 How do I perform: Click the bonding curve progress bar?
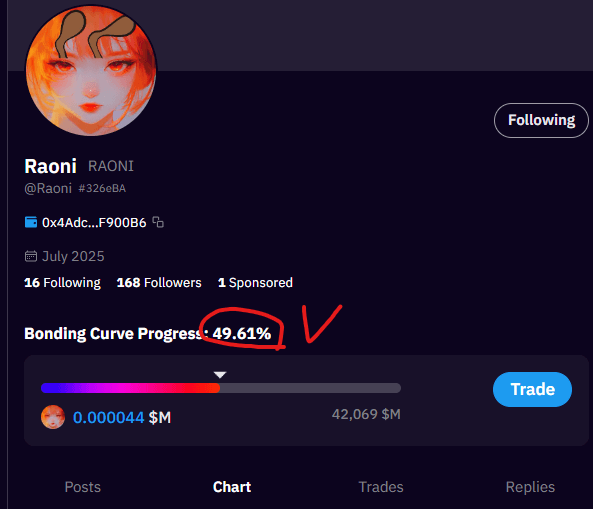221,388
